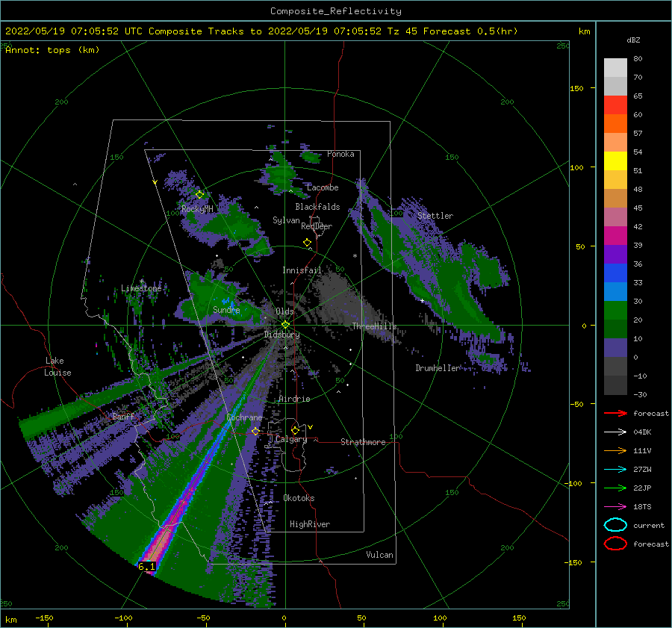672x628 pixels.
Task: Click the Sundre label
Action: coord(226,309)
